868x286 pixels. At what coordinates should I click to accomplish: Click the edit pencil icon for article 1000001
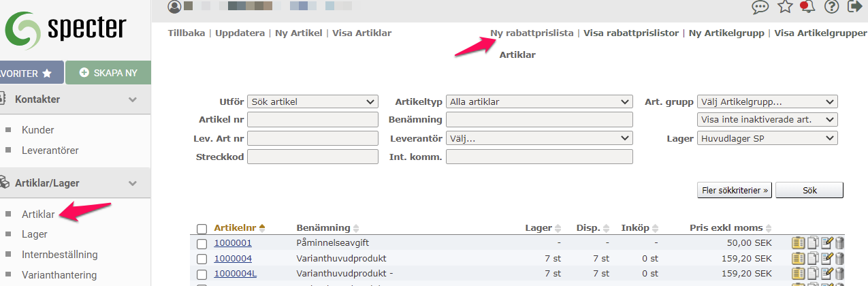point(827,242)
